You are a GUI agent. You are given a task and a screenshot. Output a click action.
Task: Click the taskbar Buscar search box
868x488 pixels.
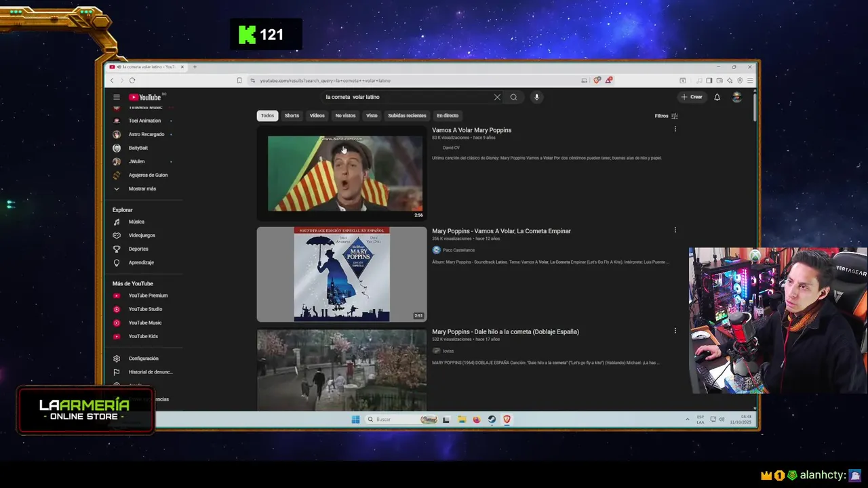click(x=401, y=420)
